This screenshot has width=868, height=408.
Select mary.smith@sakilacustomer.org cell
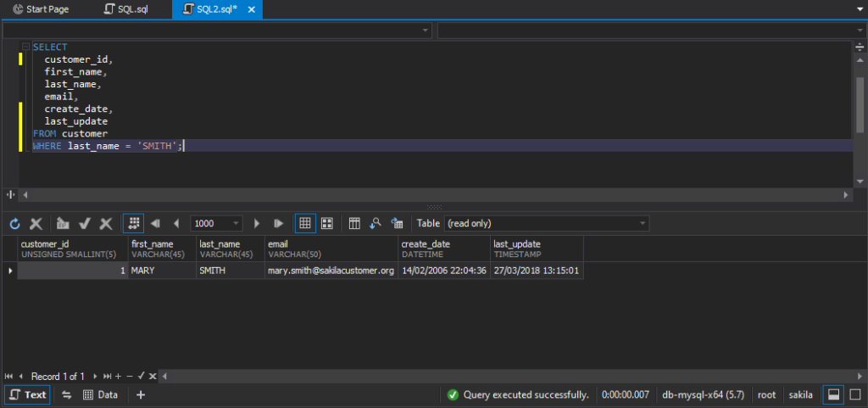[x=331, y=271]
